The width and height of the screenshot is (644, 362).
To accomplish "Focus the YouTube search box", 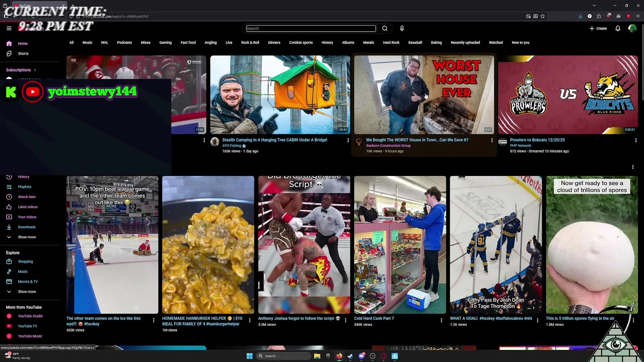I will [x=310, y=28].
